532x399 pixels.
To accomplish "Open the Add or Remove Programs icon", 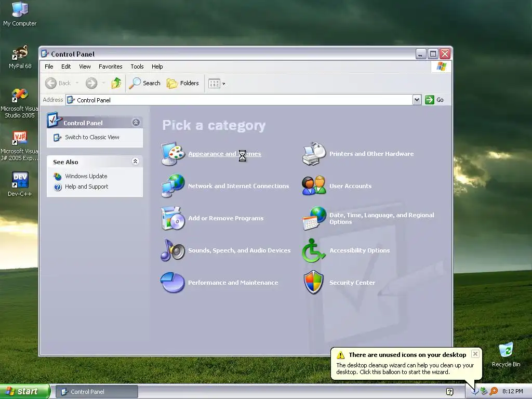I will (172, 218).
